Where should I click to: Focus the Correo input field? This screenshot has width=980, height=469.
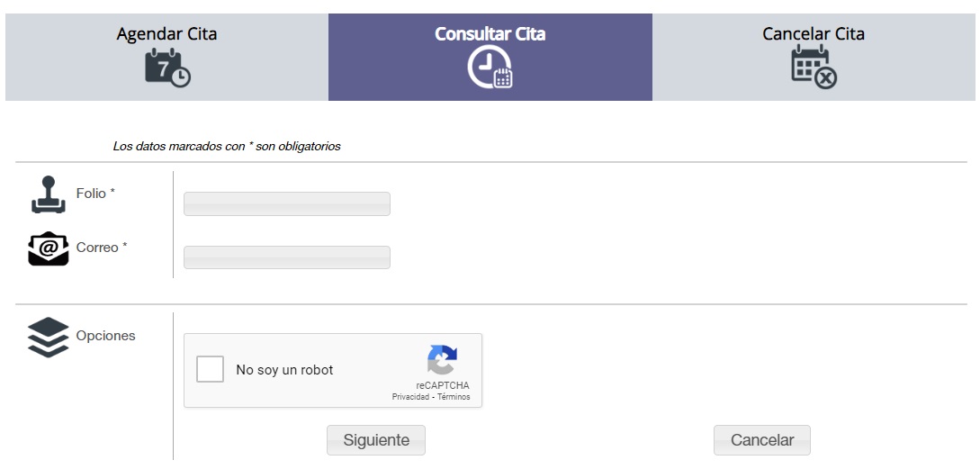pos(287,257)
